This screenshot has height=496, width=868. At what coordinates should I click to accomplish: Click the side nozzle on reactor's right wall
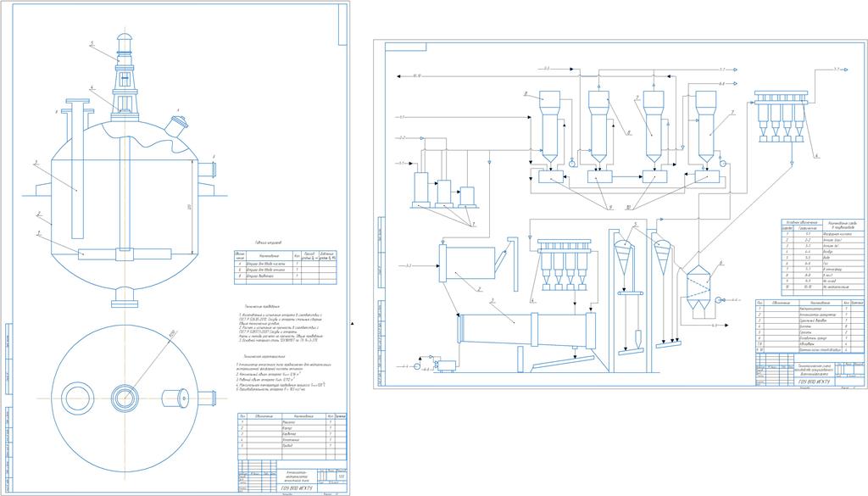(209, 169)
